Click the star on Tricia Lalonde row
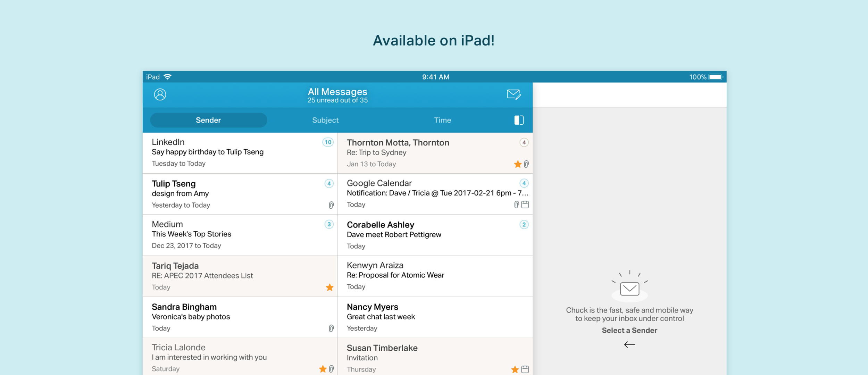Screen dimensions: 868x375 pyautogui.click(x=323, y=369)
